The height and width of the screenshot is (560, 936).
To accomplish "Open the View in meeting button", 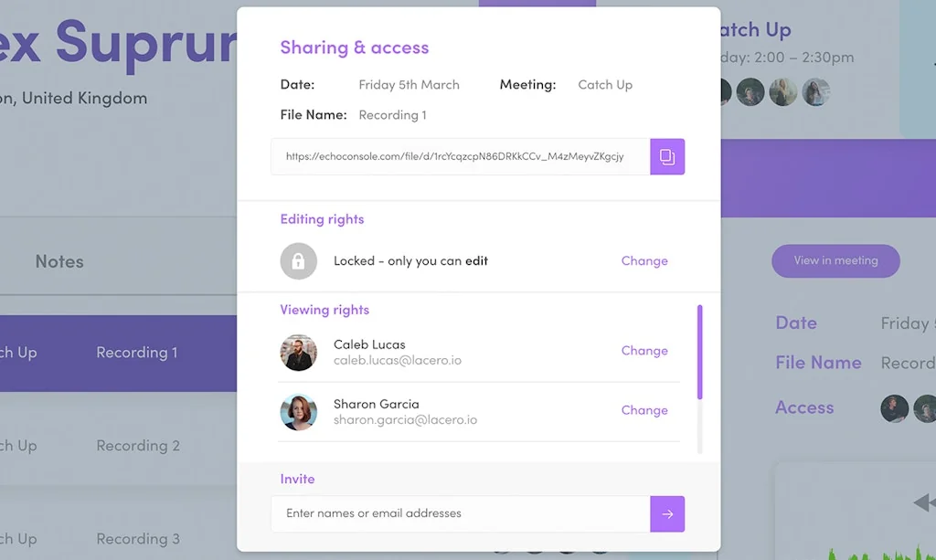I will (x=835, y=260).
